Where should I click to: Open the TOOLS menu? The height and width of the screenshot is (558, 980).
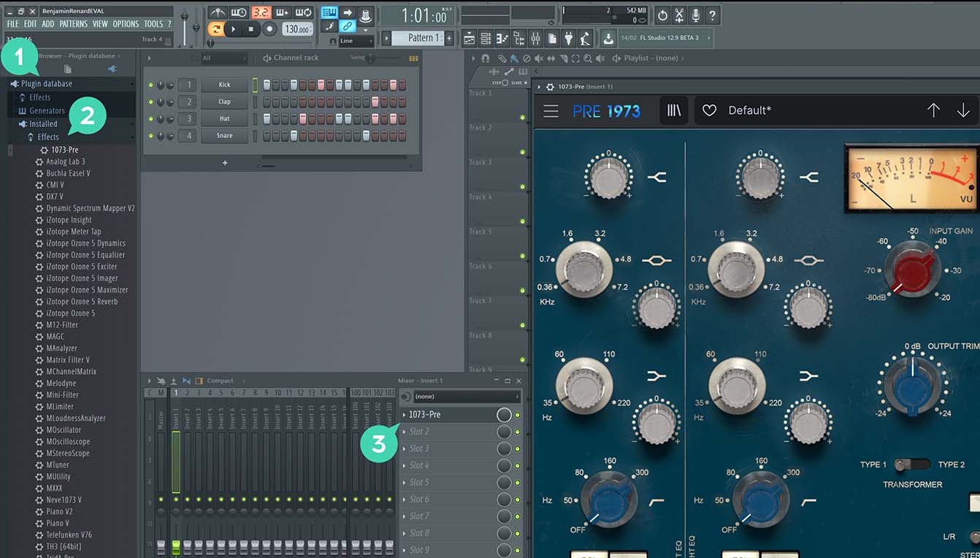click(x=153, y=24)
